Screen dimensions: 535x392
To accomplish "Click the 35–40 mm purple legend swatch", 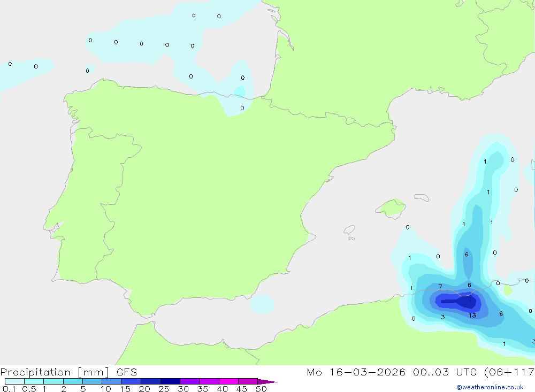I will (x=209, y=381).
